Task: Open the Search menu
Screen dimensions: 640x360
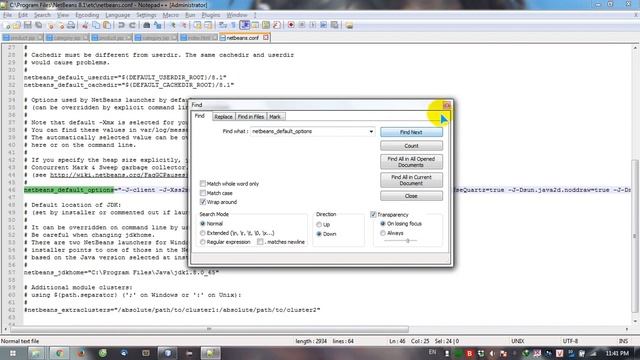Action: point(42,15)
